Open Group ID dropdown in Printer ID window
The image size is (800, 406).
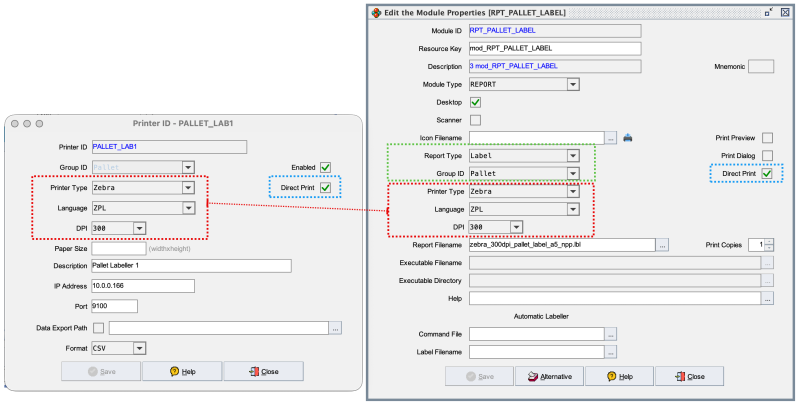click(x=188, y=167)
